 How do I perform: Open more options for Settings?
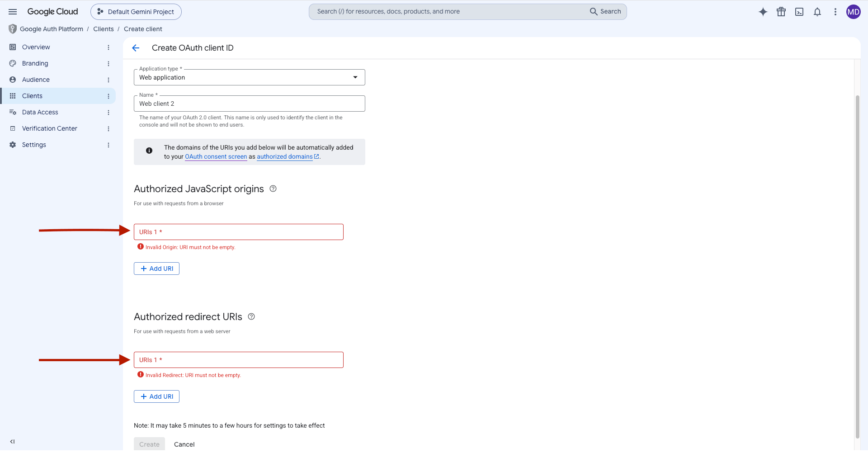[108, 145]
